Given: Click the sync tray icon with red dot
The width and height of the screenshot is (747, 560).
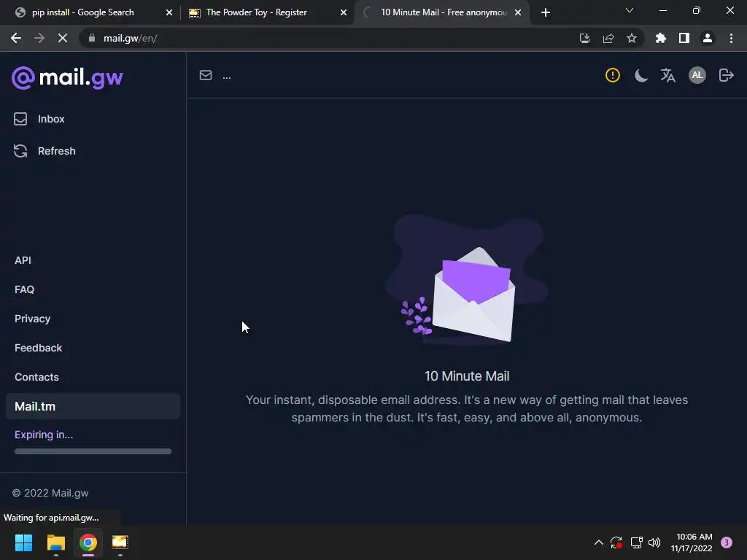Looking at the screenshot, I should click(616, 542).
